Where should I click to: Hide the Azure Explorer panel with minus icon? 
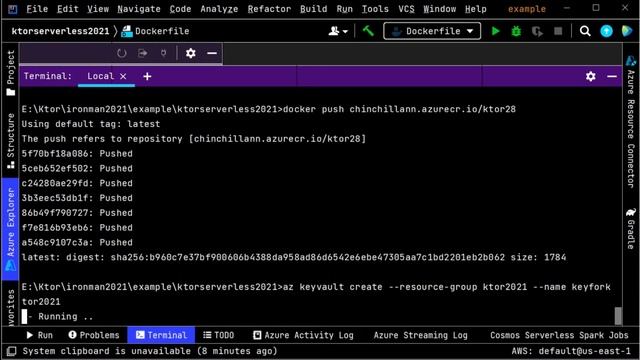pyautogui.click(x=212, y=53)
